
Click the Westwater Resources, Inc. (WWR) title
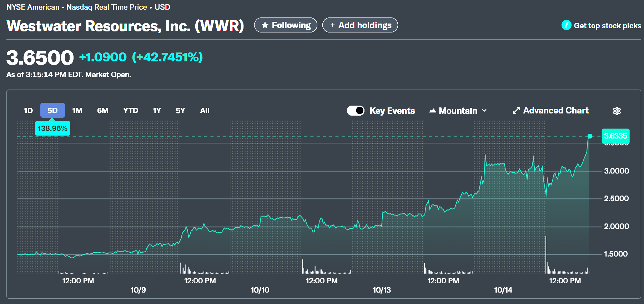coord(125,26)
